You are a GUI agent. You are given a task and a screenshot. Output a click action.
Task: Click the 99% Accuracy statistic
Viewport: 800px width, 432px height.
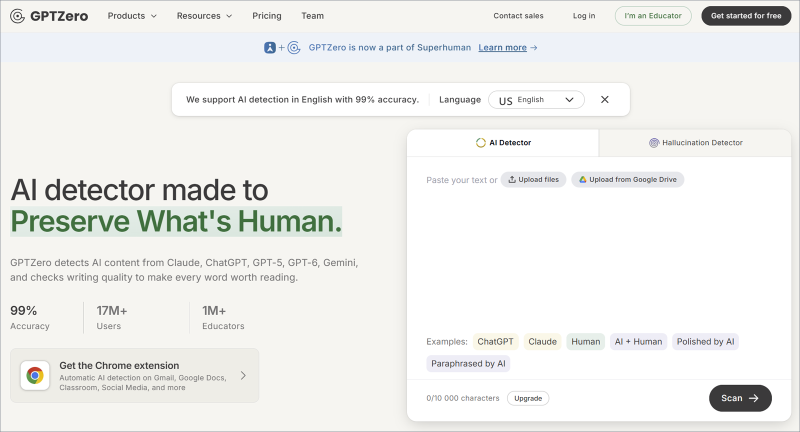(30, 318)
